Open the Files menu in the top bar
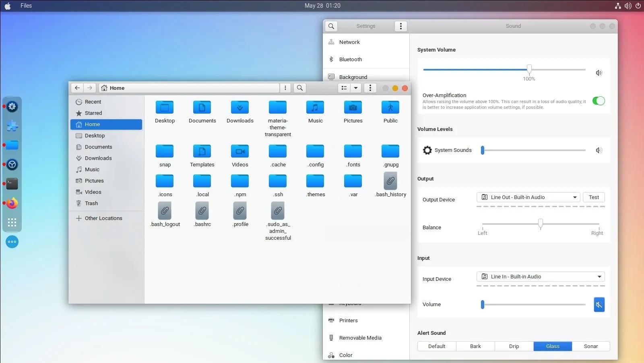Screen dimensions: 644x363 [26, 6]
